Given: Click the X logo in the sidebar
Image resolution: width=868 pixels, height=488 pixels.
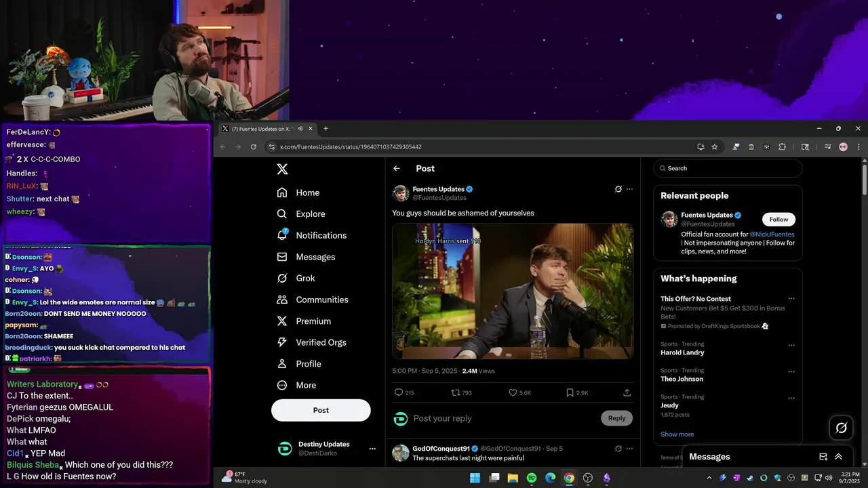Looking at the screenshot, I should click(282, 169).
